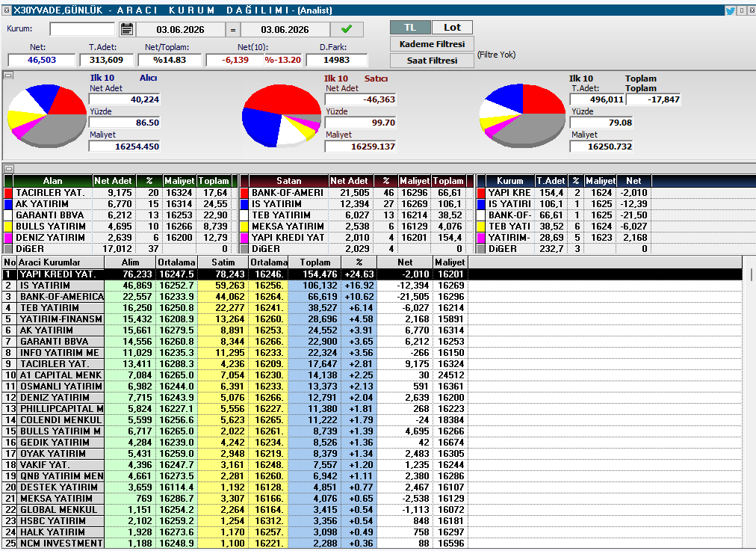This screenshot has width=756, height=551.
Task: Select the end date field next to checkmark
Action: click(285, 29)
